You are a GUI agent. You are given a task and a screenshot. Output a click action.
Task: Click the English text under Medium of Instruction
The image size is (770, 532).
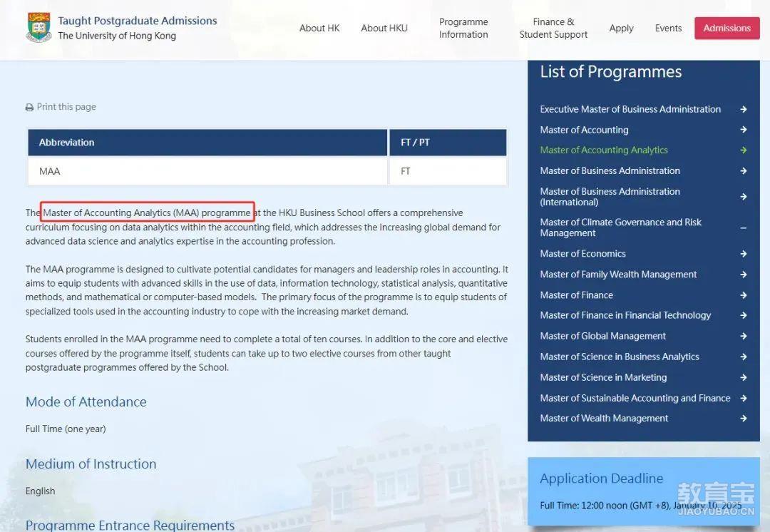[40, 491]
